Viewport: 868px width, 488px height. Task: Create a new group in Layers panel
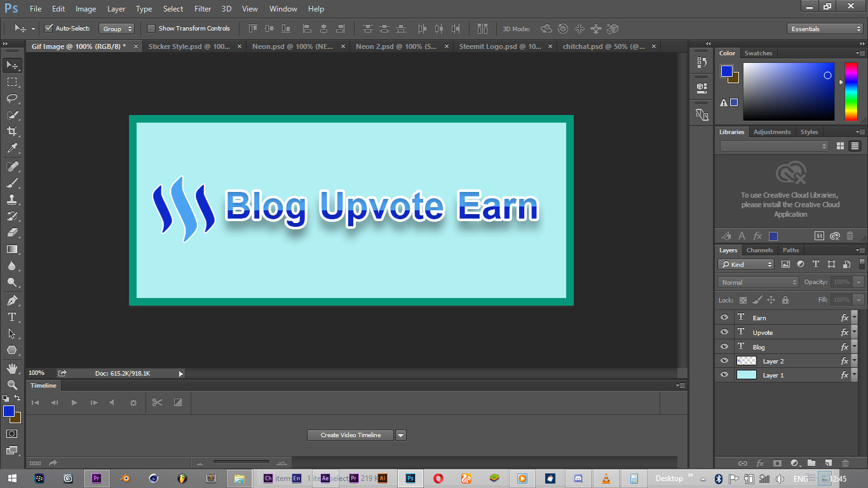pos(811,463)
